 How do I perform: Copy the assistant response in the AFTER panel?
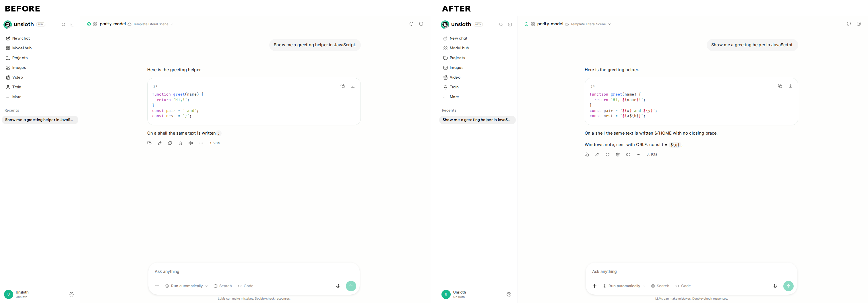pyautogui.click(x=587, y=155)
